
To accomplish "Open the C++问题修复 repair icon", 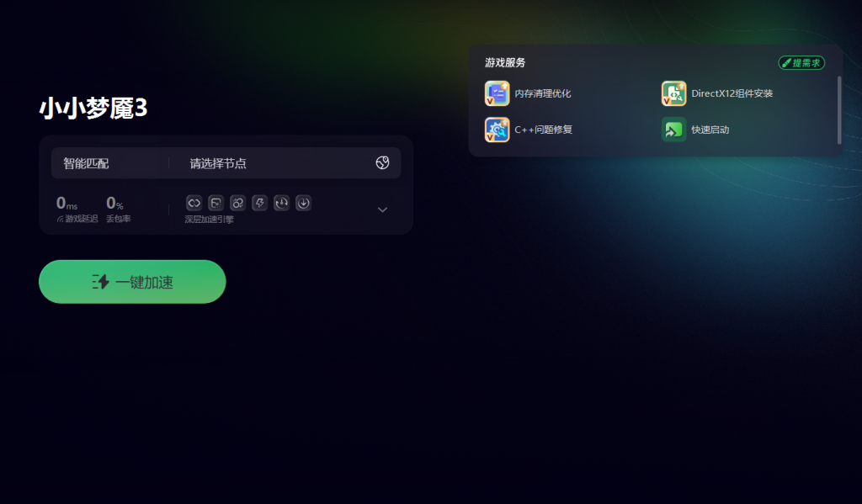I will pos(497,130).
